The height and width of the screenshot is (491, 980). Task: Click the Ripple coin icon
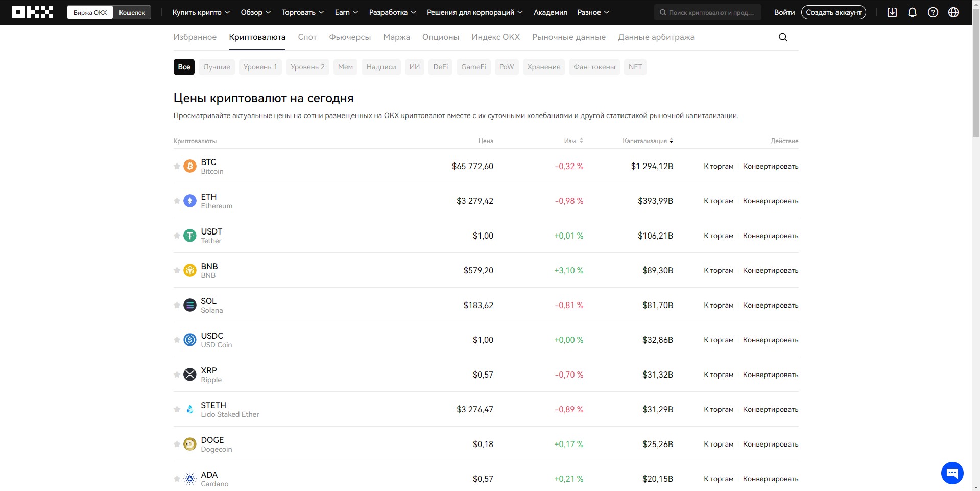pyautogui.click(x=190, y=375)
